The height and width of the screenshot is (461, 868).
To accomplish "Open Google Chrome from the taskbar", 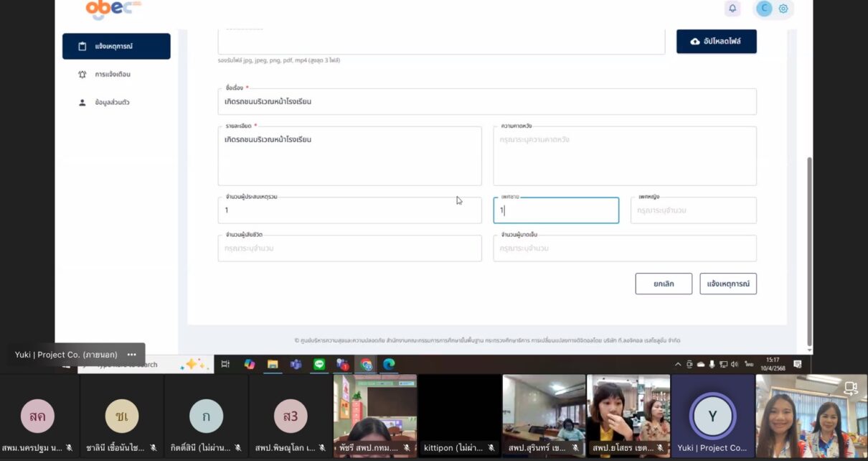I will pos(366,364).
